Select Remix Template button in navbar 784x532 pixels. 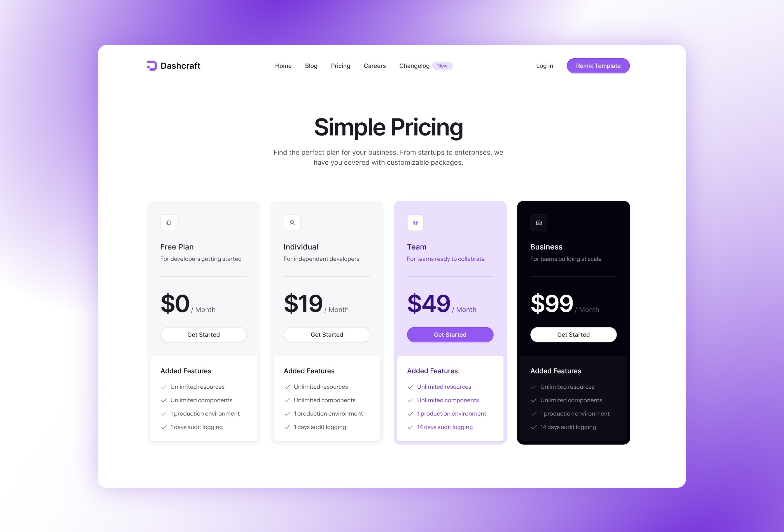pos(598,66)
